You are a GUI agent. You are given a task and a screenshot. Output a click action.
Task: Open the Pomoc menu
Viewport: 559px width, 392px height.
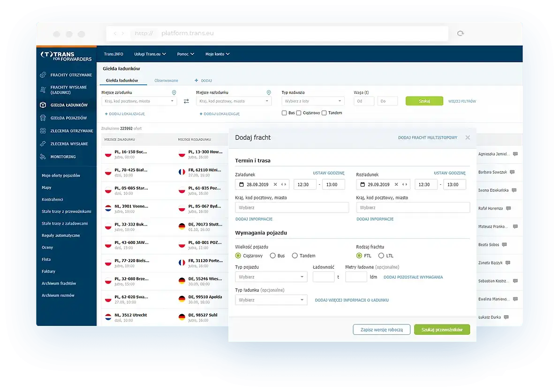pos(185,54)
